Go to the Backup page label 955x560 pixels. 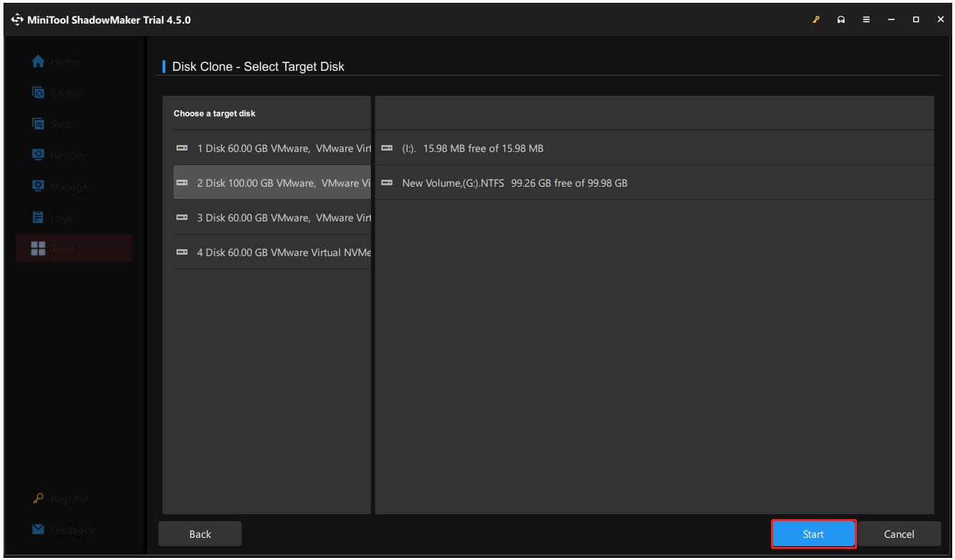(67, 93)
